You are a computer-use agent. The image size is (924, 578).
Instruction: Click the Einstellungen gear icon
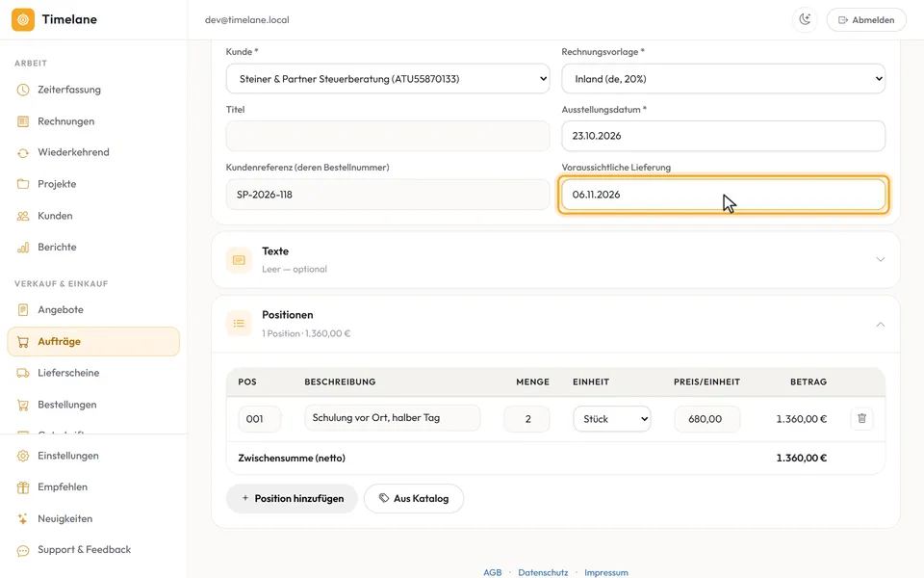click(23, 456)
